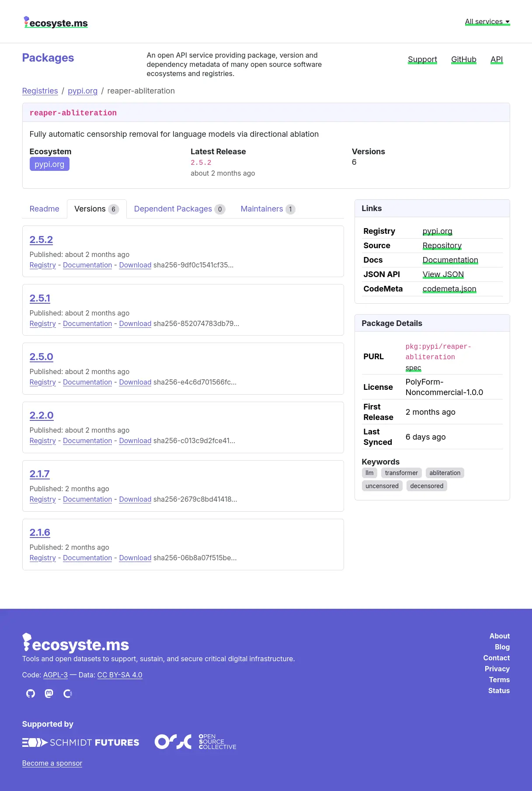Open the Dependent Packages tab

tap(180, 209)
